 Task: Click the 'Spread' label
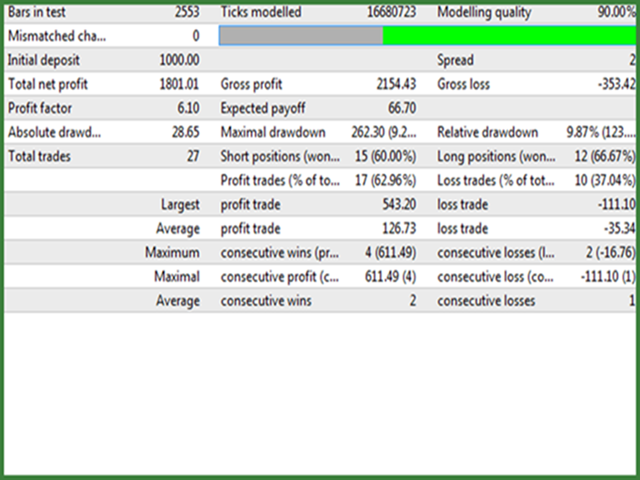coord(456,60)
